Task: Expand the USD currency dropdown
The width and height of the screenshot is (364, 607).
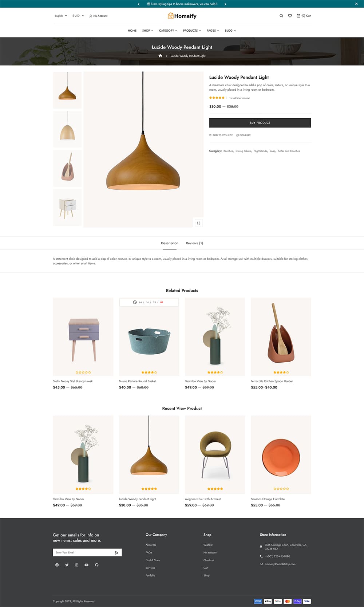Action: (78, 16)
